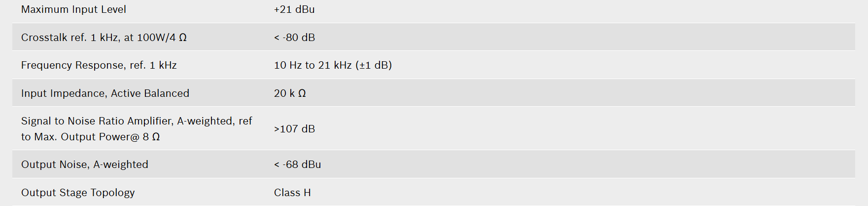The image size is (868, 206).
Task: Select the >107 dB value
Action: pos(294,129)
